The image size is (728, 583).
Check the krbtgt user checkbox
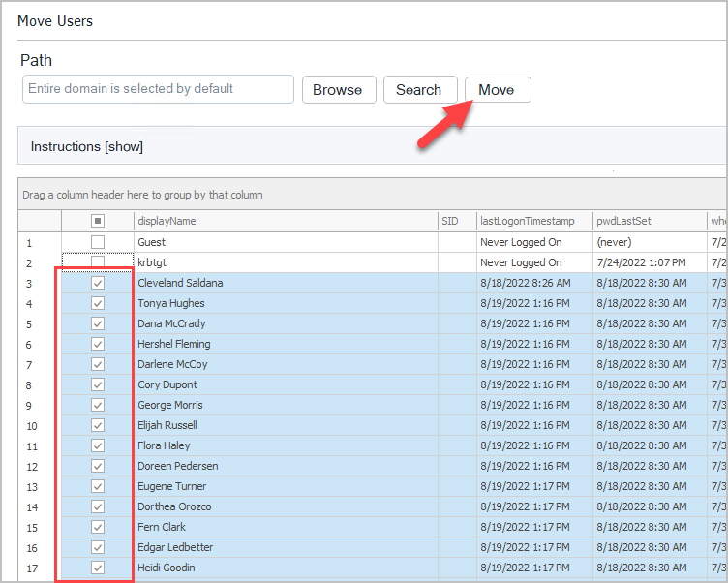pos(98,262)
